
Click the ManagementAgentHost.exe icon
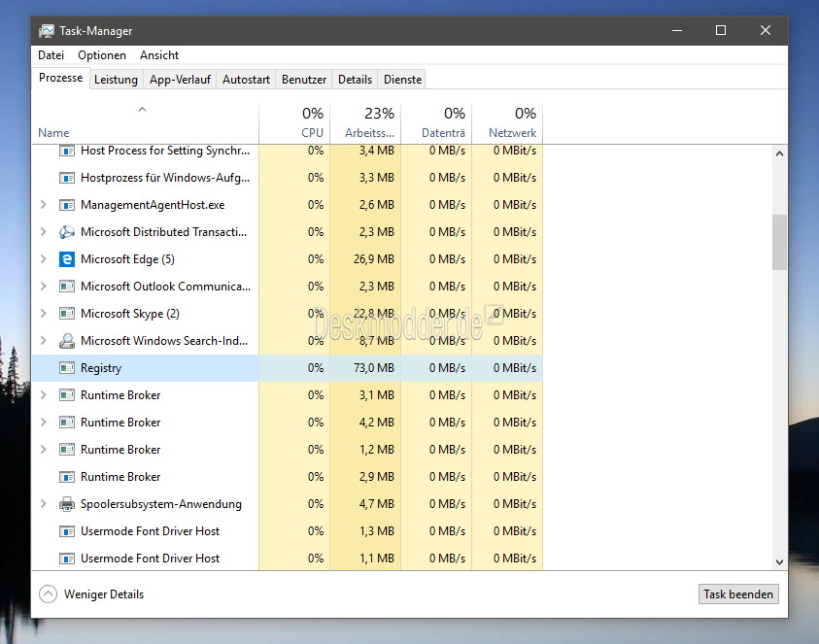pyautogui.click(x=67, y=205)
